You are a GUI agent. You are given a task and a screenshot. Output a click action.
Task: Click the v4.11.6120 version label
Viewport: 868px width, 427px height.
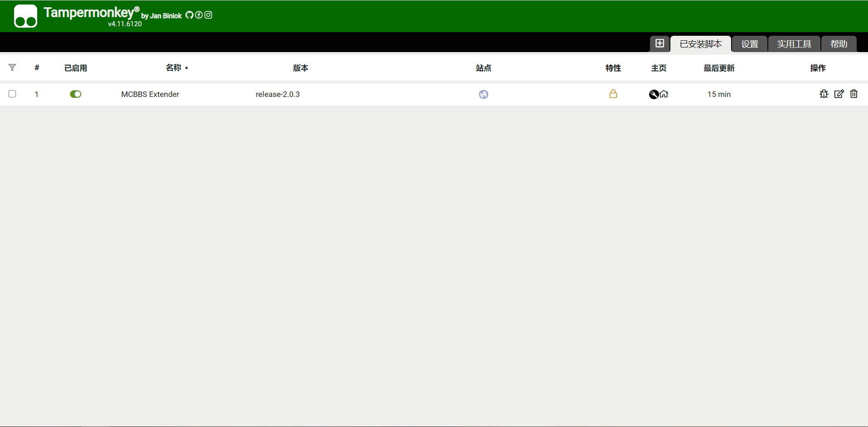tap(125, 24)
